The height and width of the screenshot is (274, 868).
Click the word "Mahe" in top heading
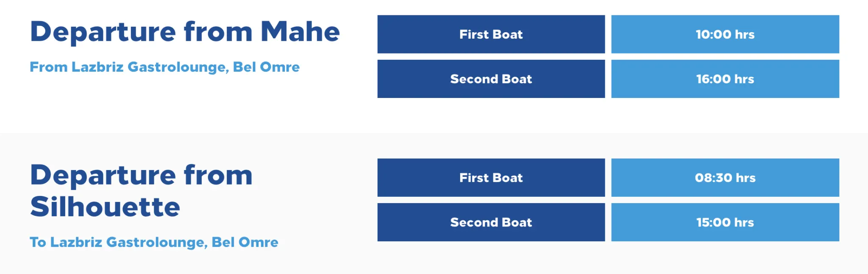coord(300,32)
